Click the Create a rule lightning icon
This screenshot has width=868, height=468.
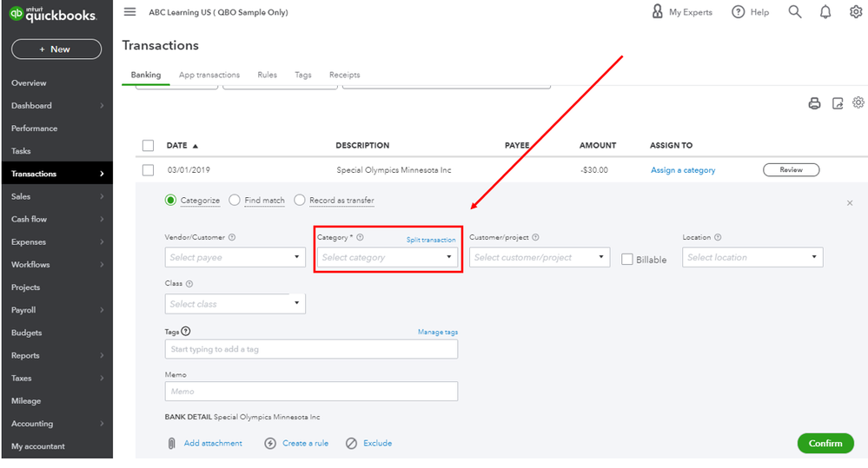pos(270,443)
